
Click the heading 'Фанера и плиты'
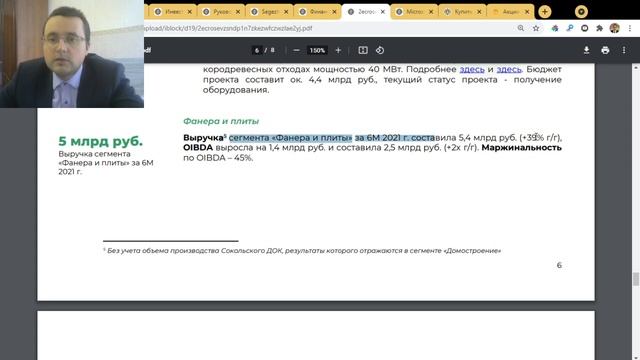(x=221, y=121)
